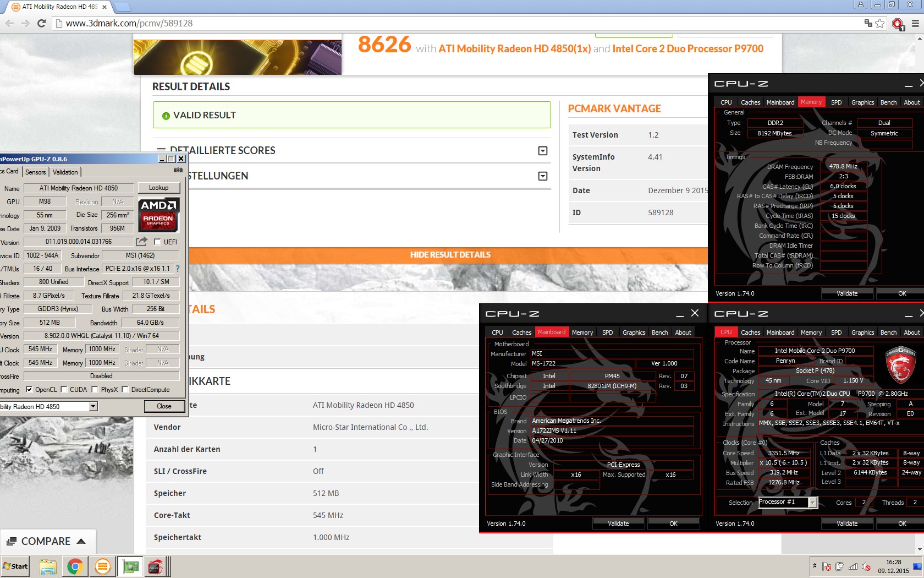Open Windows Explorer from the taskbar

(x=48, y=566)
